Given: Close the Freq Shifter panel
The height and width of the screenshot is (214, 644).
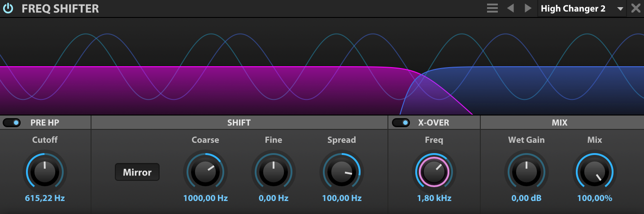Looking at the screenshot, I should point(636,9).
